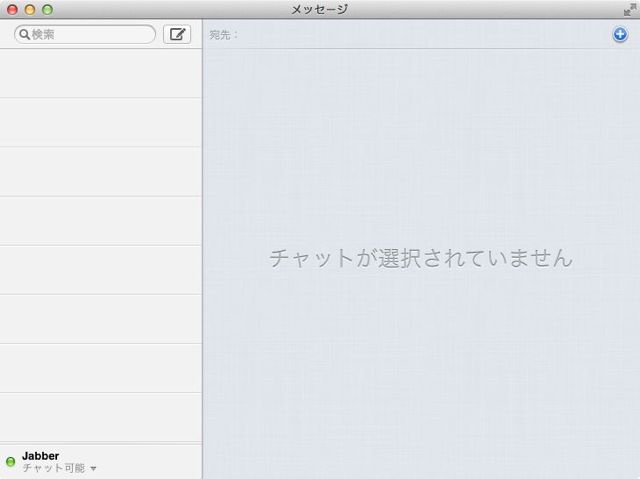Minimize the window with the yellow button
The height and width of the screenshot is (479, 640).
(x=30, y=9)
